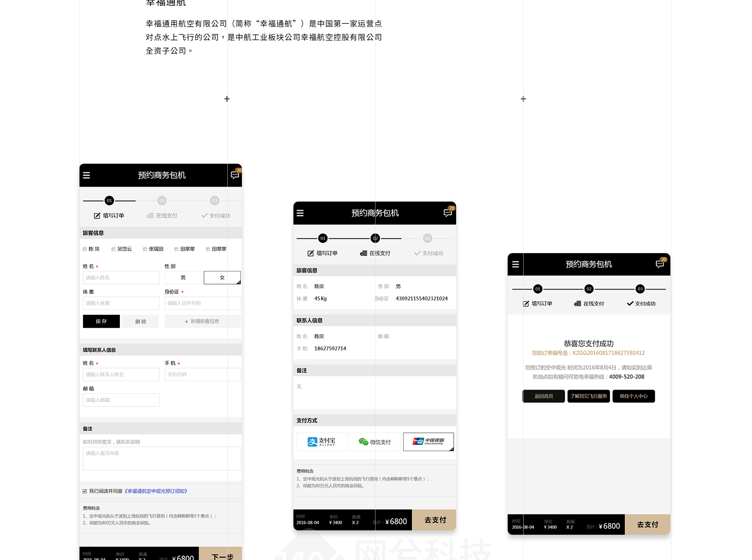Select China UnionPay (中国银联) payment option
This screenshot has height=560, width=752.
[x=428, y=442]
